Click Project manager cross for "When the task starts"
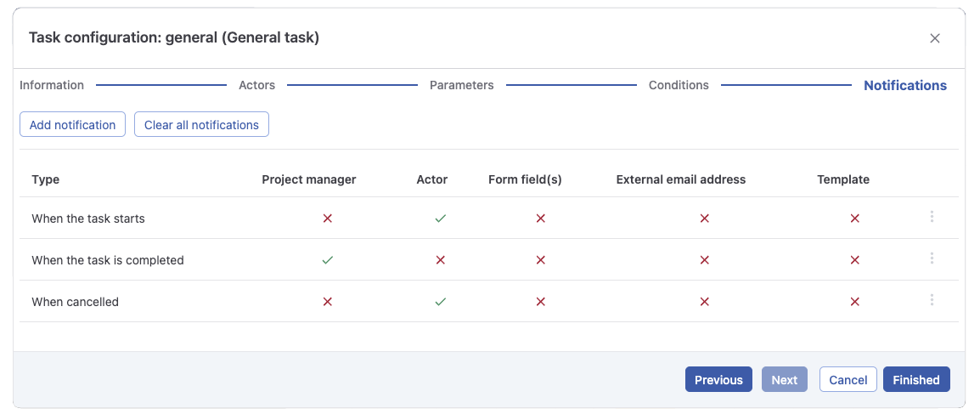The image size is (980, 420). pyautogui.click(x=328, y=219)
